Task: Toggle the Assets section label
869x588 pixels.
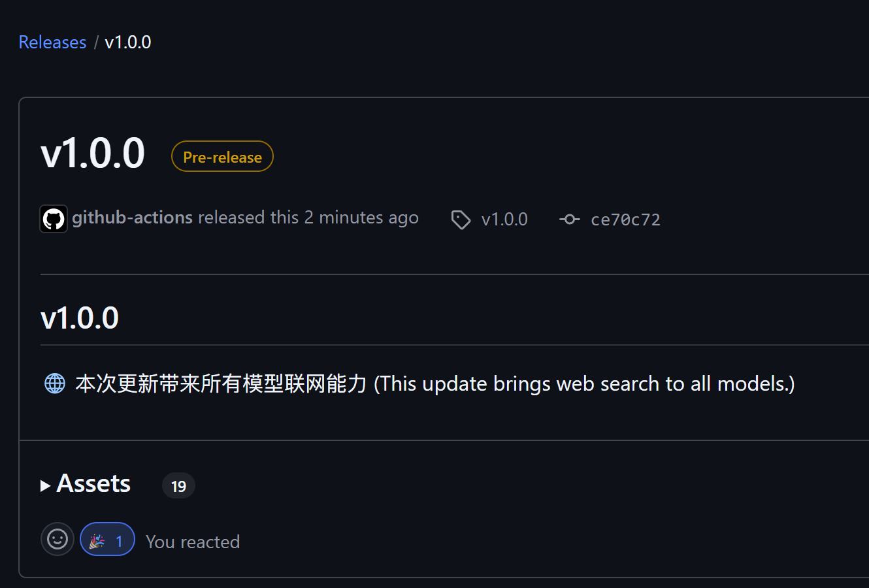Action: 93,484
